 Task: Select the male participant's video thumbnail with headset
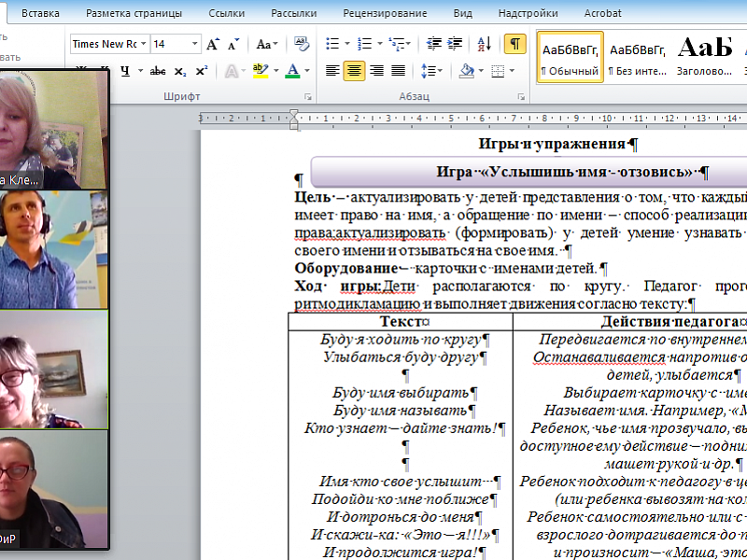[x=54, y=250]
